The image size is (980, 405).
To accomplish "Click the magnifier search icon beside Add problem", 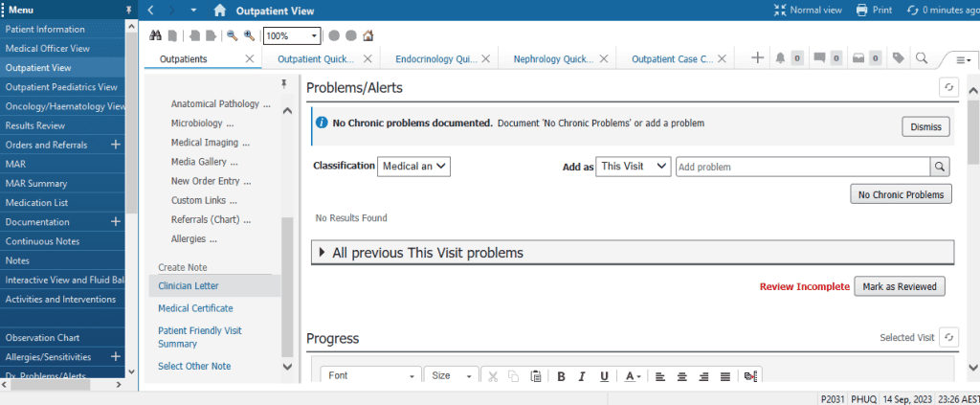I will (x=940, y=167).
